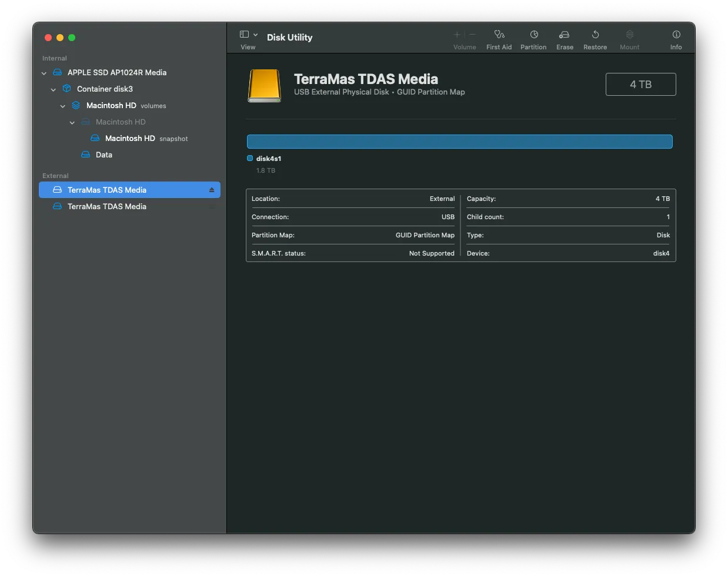Collapse the greyed Macintosh HD entry
This screenshot has height=577, width=728.
72,122
